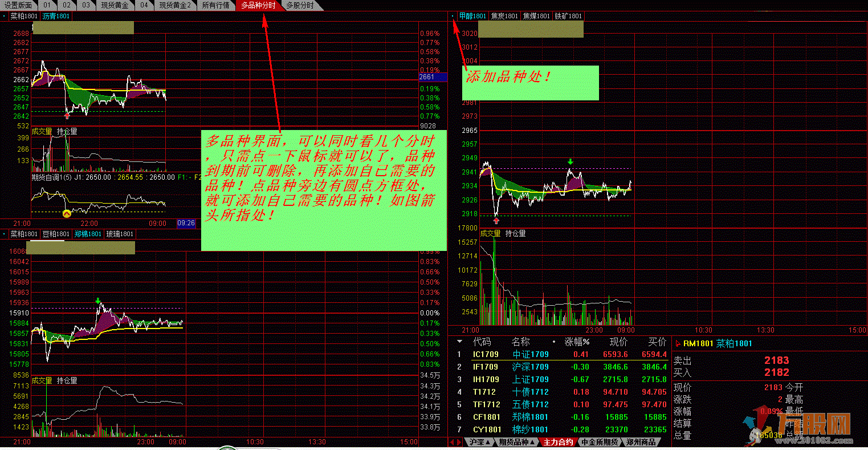
Task: Switch to the 02 layout tab
Action: click(66, 5)
